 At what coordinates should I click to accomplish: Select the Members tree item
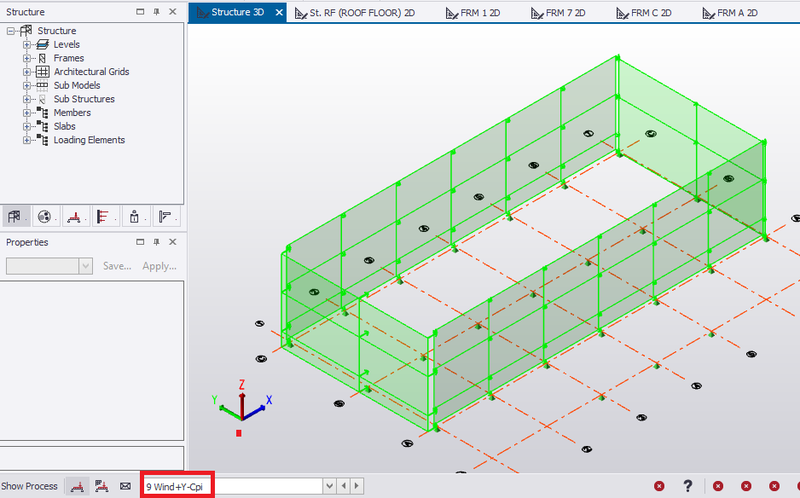click(x=72, y=113)
